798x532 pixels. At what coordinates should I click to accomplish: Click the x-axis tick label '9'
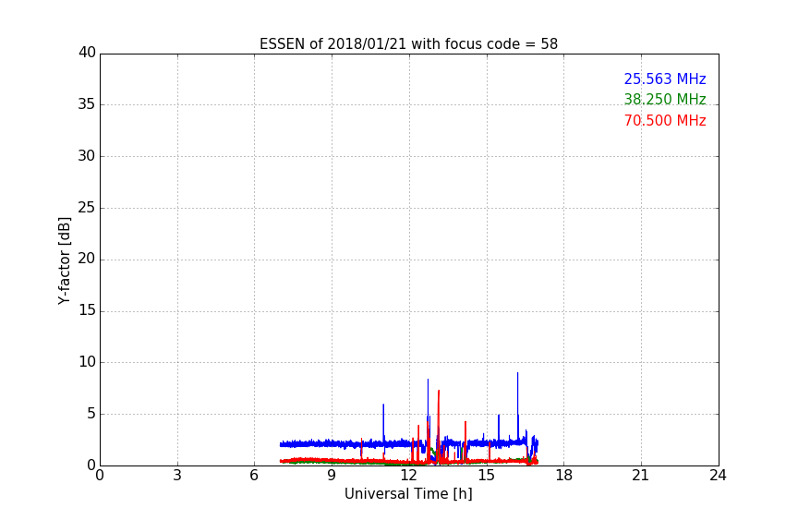pyautogui.click(x=332, y=476)
